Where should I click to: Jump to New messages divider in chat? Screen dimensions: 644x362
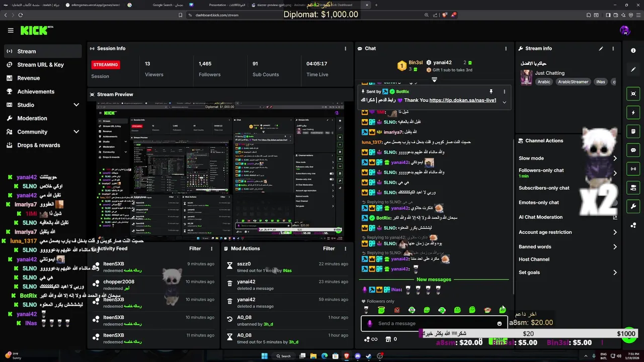point(434,280)
